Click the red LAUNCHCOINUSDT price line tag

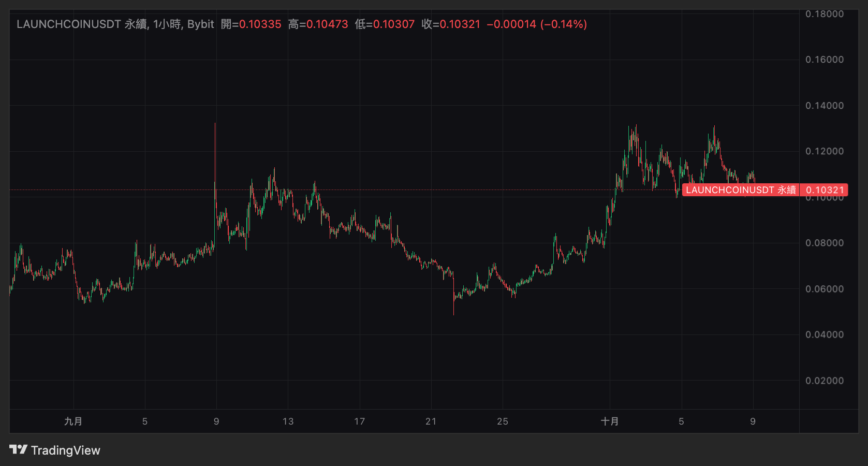pyautogui.click(x=740, y=190)
